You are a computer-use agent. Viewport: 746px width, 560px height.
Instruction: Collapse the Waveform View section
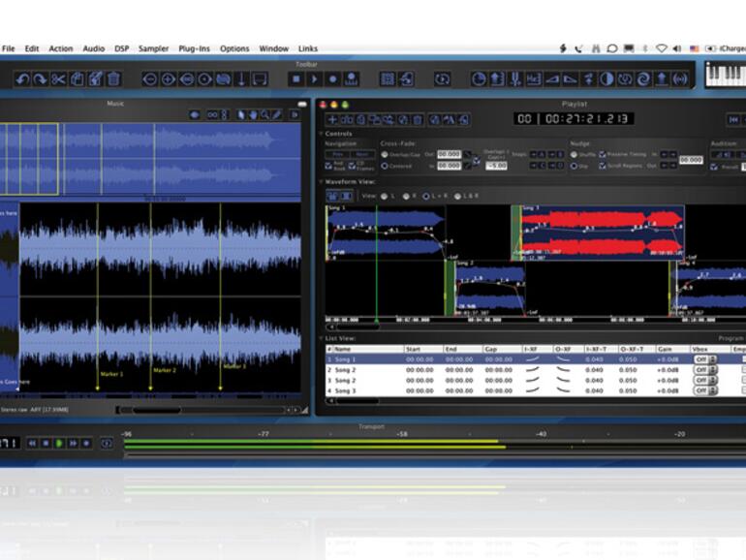[x=322, y=181]
